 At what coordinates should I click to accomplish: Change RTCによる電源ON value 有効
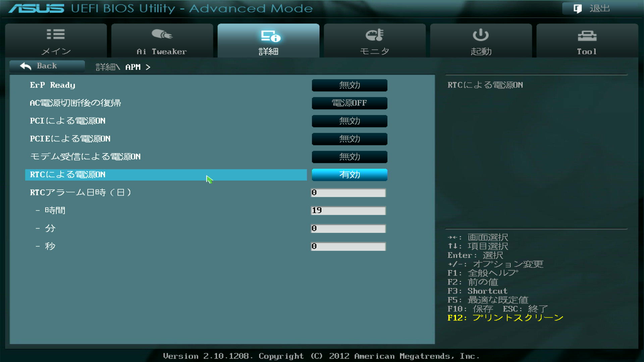pyautogui.click(x=350, y=175)
